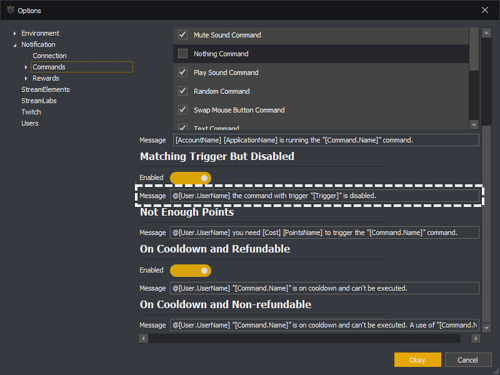Uncheck Random Command checkbox
Image resolution: width=500 pixels, height=375 pixels.
coord(183,91)
